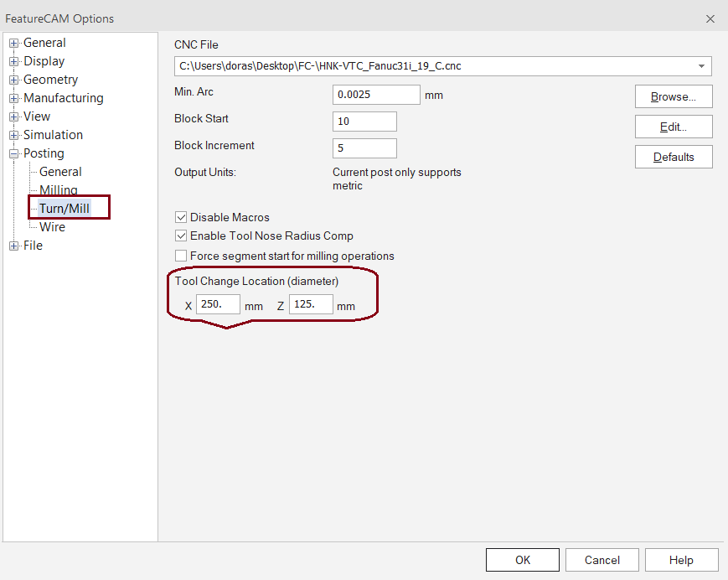Screen dimensions: 728x580
Task: Click inside the Tool Change Location X field
Action: click(x=217, y=304)
